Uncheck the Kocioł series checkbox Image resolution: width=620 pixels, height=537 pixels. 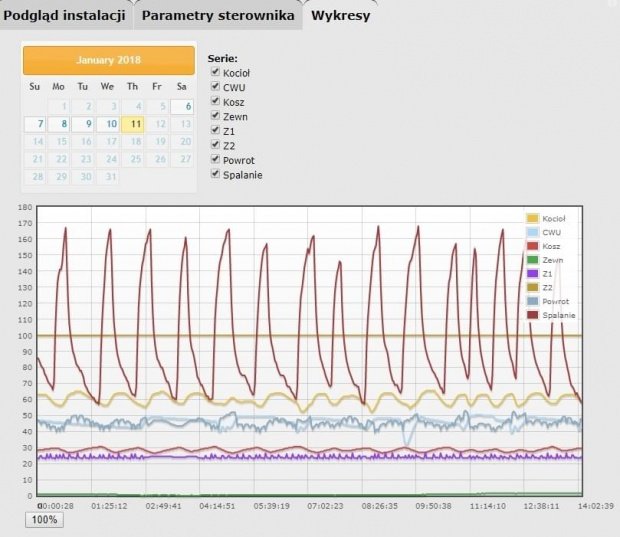point(215,73)
